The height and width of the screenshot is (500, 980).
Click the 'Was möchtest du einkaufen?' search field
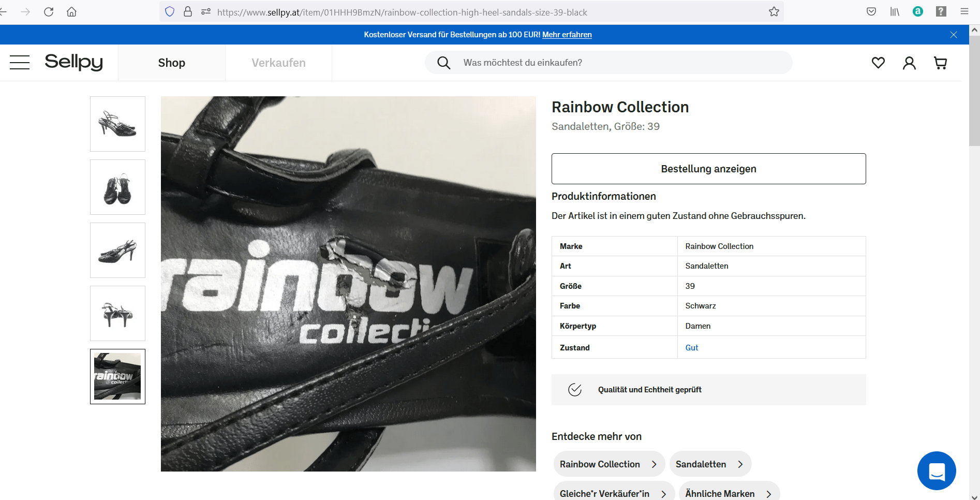pyautogui.click(x=608, y=63)
